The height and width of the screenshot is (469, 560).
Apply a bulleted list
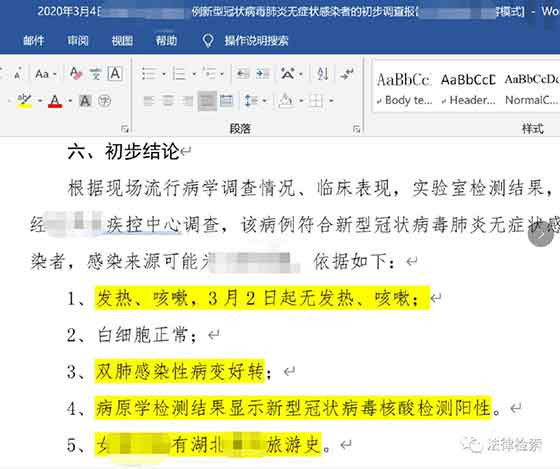149,74
